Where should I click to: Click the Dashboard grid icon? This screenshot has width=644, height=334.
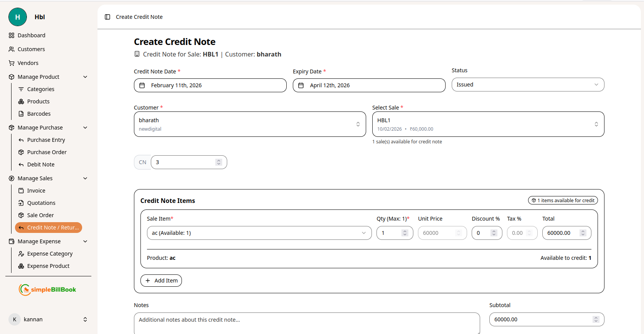point(12,35)
